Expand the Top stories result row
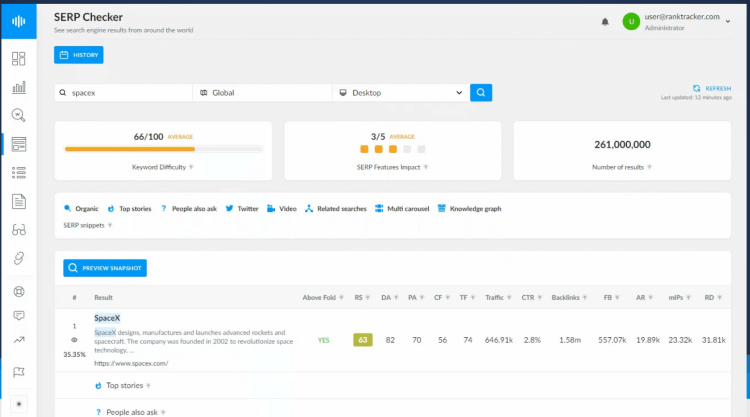750x417 pixels. pyautogui.click(x=392, y=385)
